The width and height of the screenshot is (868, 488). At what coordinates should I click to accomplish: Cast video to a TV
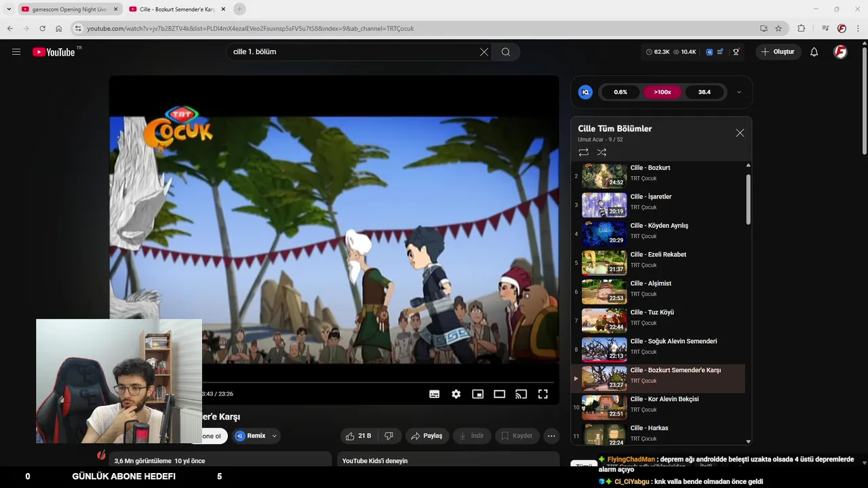point(521,394)
